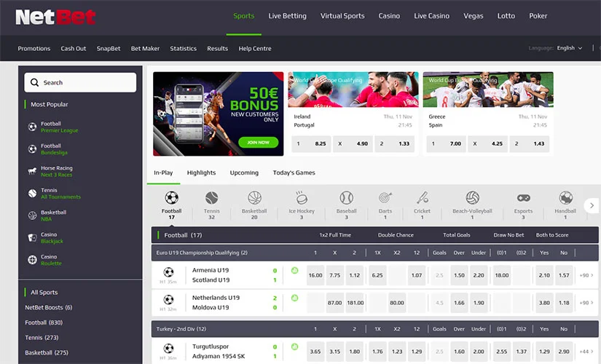
Task: Open the Help Centre link
Action: [x=255, y=49]
